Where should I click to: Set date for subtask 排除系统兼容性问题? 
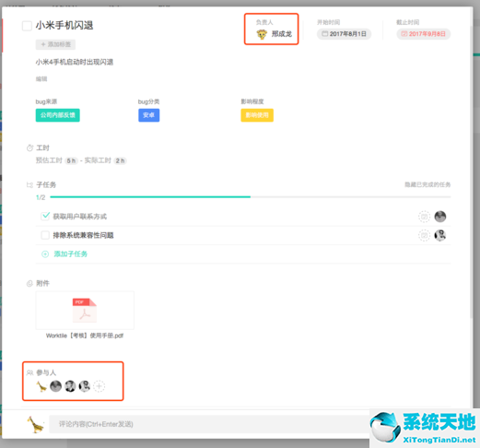[424, 236]
